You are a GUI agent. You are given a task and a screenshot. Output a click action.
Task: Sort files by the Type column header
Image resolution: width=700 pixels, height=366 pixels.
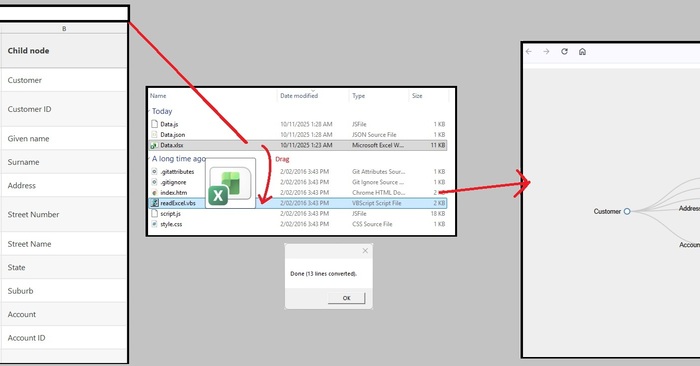(x=358, y=96)
